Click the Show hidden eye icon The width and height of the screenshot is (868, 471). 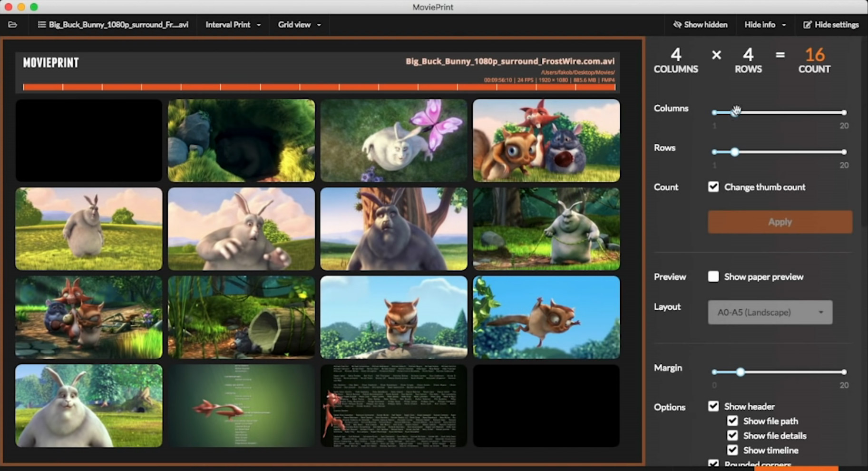(x=677, y=25)
